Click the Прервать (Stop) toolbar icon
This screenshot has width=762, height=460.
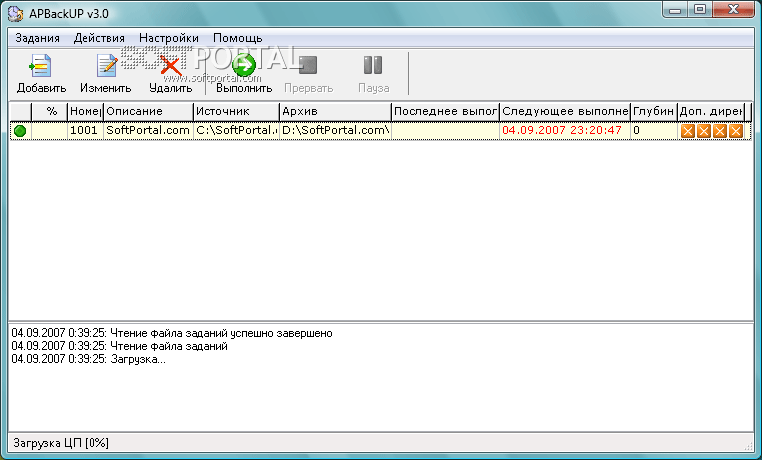[308, 67]
